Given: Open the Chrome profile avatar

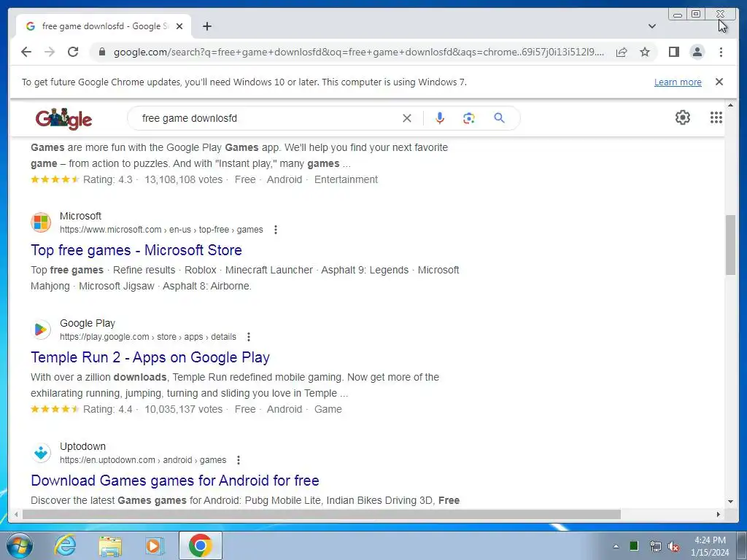Looking at the screenshot, I should tap(697, 52).
